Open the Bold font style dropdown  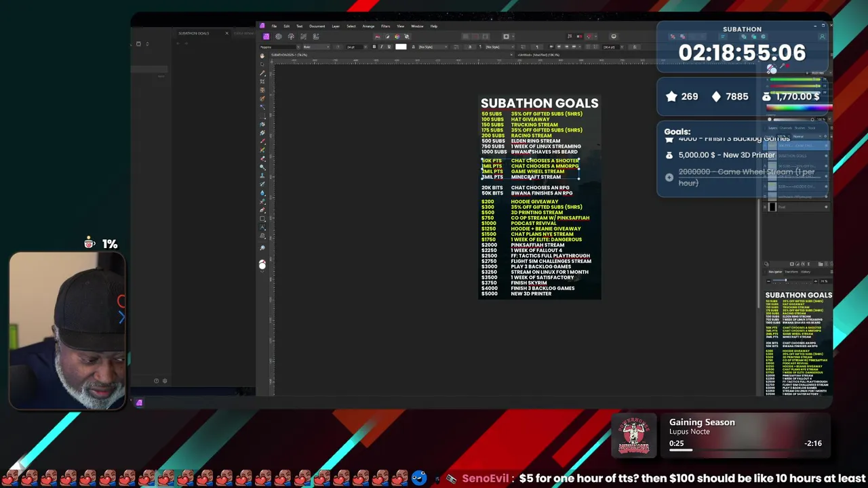pyautogui.click(x=317, y=47)
